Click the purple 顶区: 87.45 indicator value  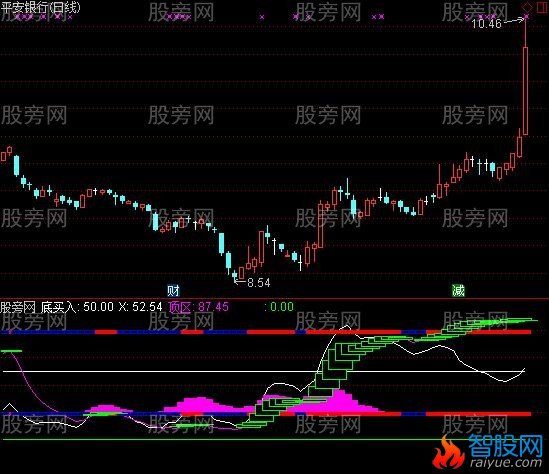pyautogui.click(x=199, y=307)
